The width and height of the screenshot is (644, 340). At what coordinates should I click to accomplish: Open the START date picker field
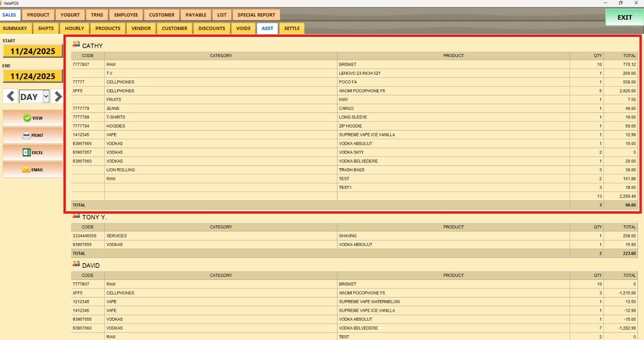(33, 52)
